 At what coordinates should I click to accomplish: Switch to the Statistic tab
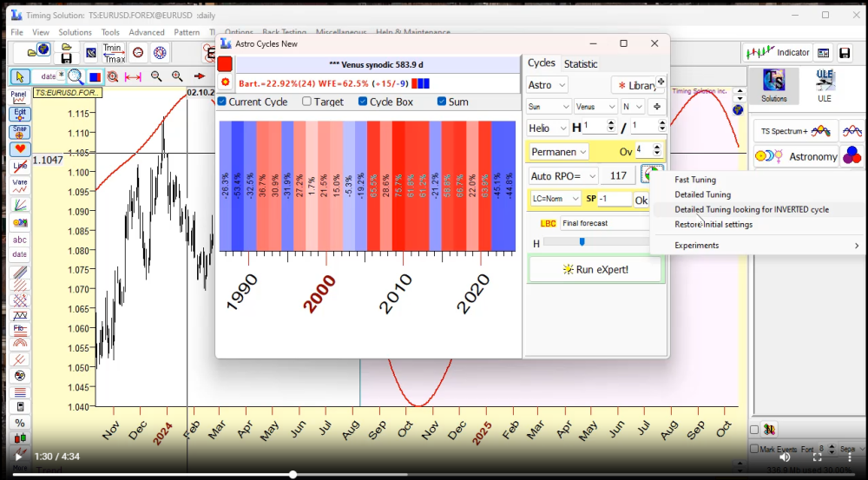tap(581, 63)
